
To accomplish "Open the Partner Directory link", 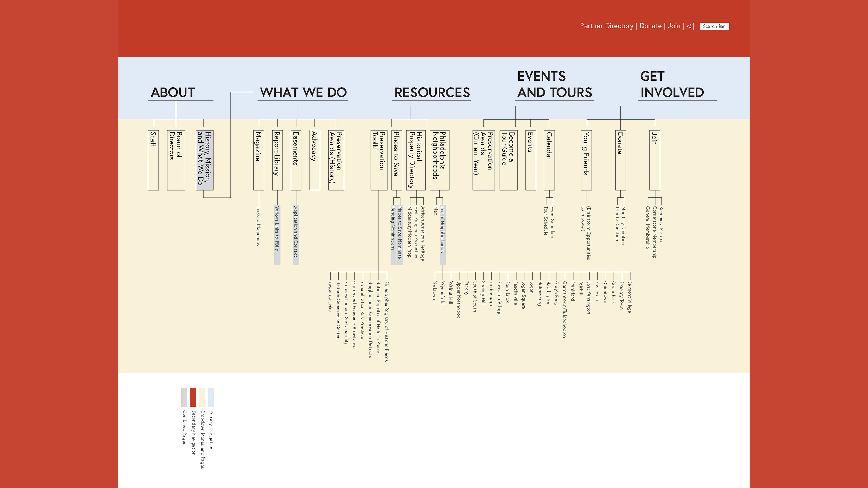I will (606, 26).
